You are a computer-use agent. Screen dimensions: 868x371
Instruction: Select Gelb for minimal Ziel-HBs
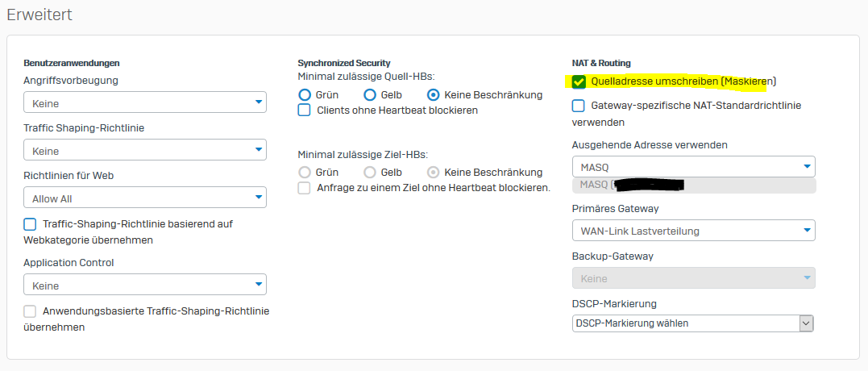[x=370, y=172]
